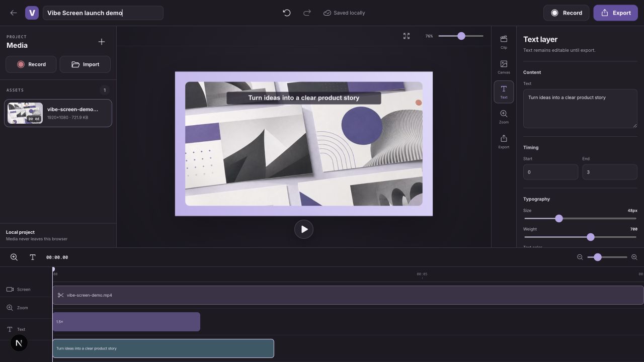Select the vibe-screen-demo asset thumbnail
The width and height of the screenshot is (644, 362).
click(25, 113)
